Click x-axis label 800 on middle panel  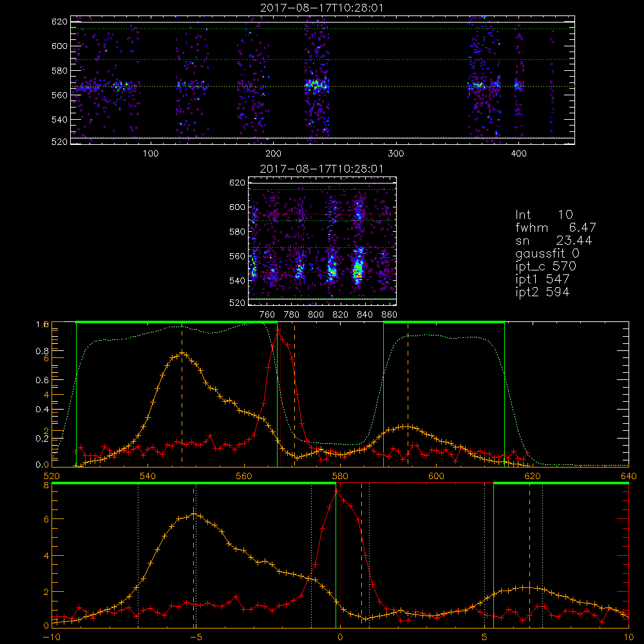316,315
